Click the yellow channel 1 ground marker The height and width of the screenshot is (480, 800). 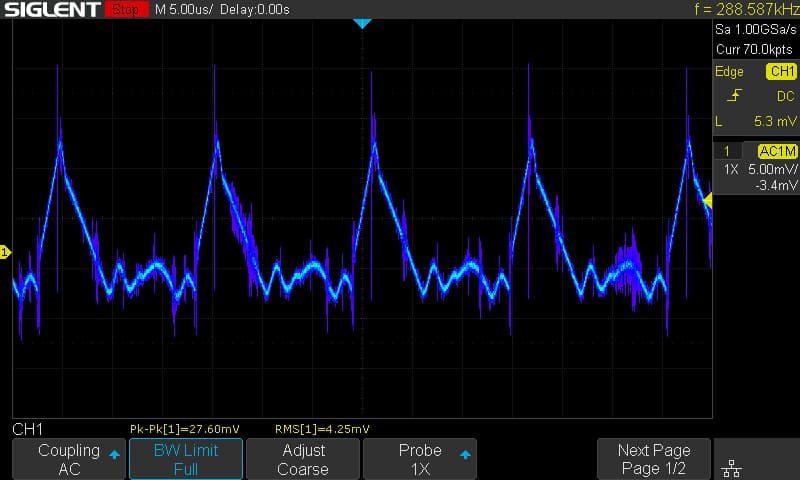(5, 252)
